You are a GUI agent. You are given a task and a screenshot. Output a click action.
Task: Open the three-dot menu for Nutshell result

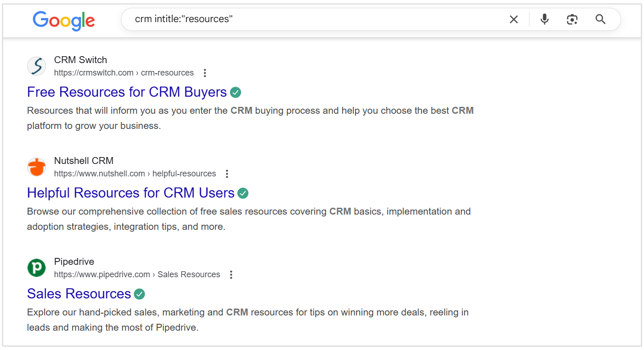pyautogui.click(x=227, y=174)
